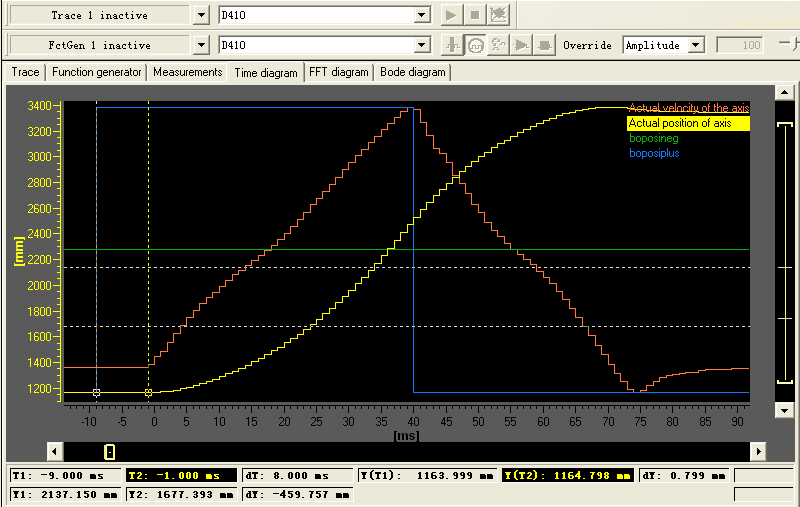Click the first function generator pulse icon
Viewport: 800px width, 507px height.
tap(452, 45)
